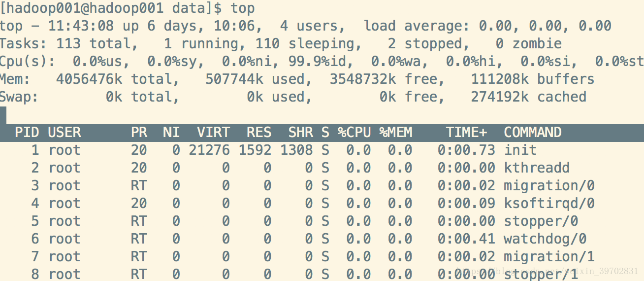Click the '111208k buffers' value
This screenshot has width=644, height=281.
pos(533,79)
